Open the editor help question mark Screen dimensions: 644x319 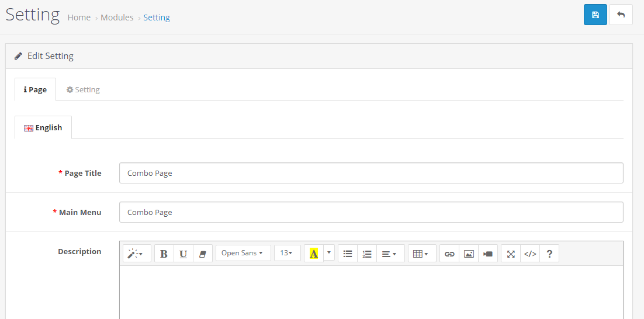pyautogui.click(x=549, y=254)
